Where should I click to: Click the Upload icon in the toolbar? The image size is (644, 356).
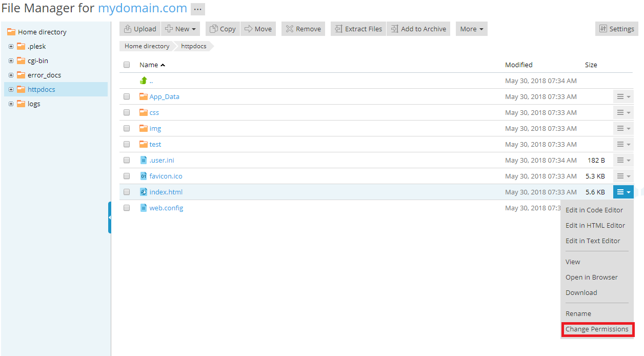128,29
